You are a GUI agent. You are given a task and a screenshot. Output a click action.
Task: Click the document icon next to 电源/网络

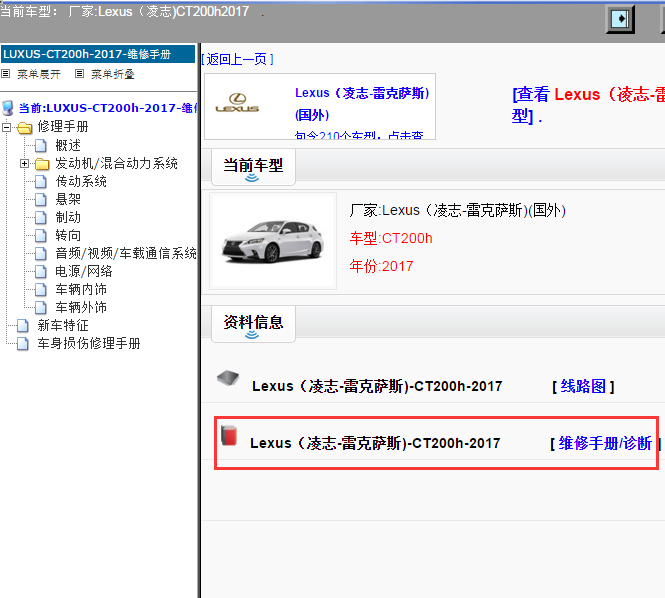[41, 271]
